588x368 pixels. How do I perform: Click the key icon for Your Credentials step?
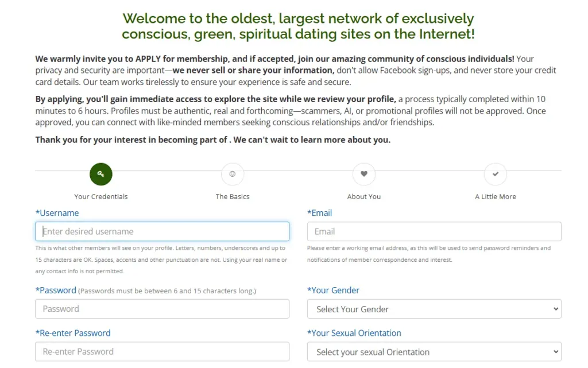pos(101,174)
